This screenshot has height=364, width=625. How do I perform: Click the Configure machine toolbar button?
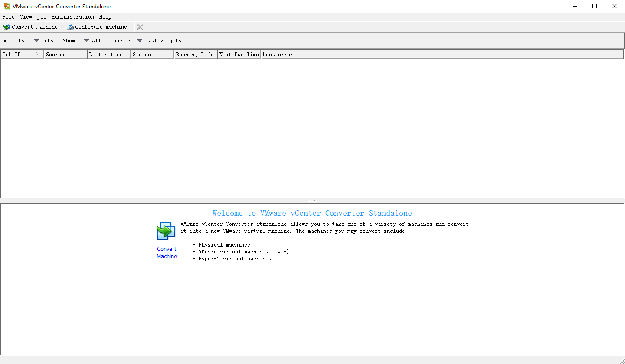click(97, 27)
